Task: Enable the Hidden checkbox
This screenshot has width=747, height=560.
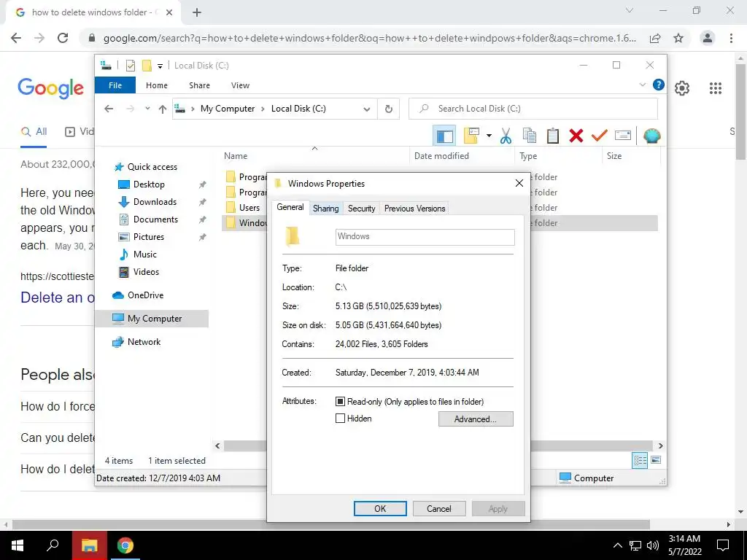Action: (x=340, y=419)
